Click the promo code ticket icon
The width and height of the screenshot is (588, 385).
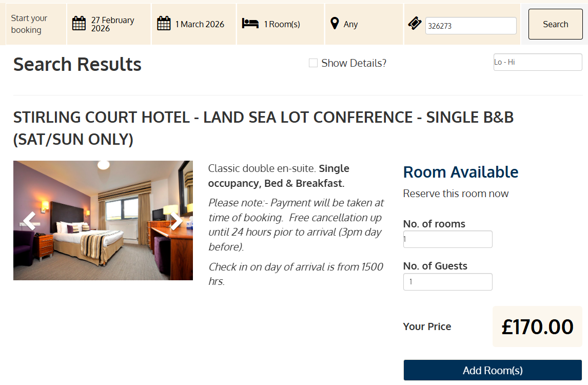click(x=415, y=24)
